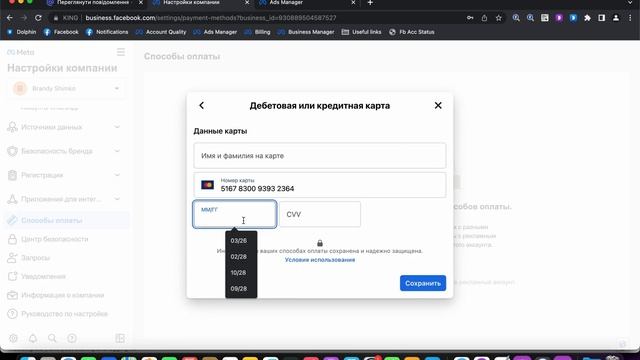
Task: Open Dolphin bookmark
Action: coord(22,32)
